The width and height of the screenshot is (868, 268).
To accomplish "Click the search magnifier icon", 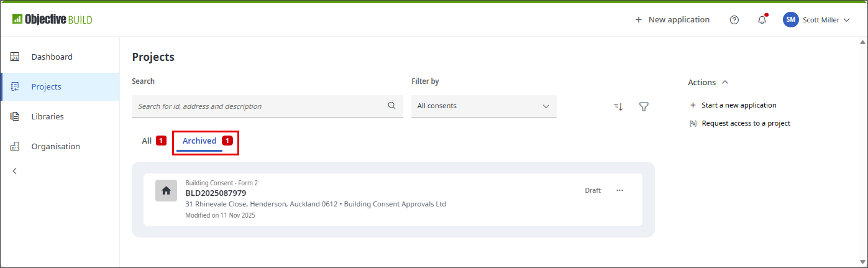I will point(391,106).
